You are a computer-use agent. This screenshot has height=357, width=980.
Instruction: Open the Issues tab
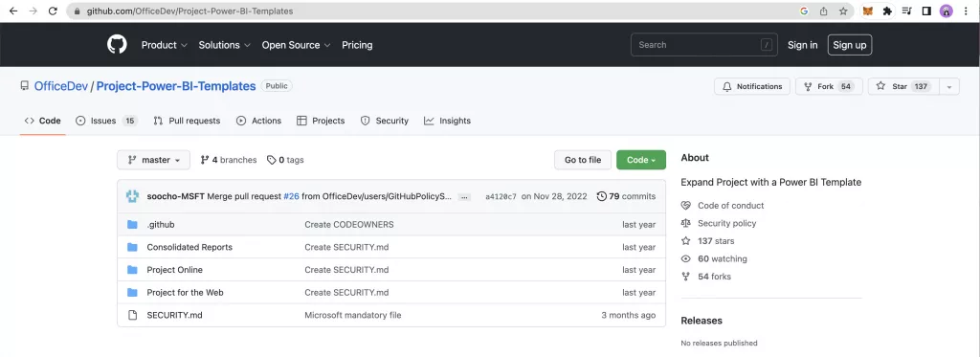click(x=106, y=121)
